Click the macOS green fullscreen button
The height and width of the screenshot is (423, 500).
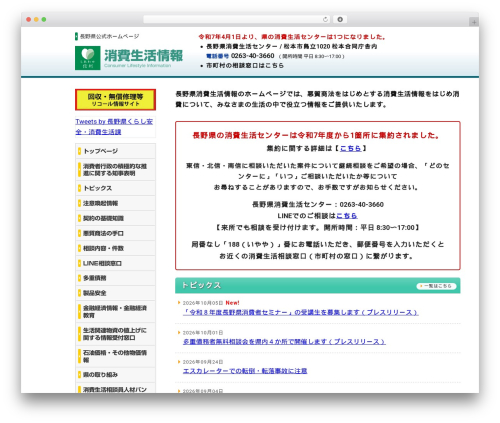click(x=44, y=20)
